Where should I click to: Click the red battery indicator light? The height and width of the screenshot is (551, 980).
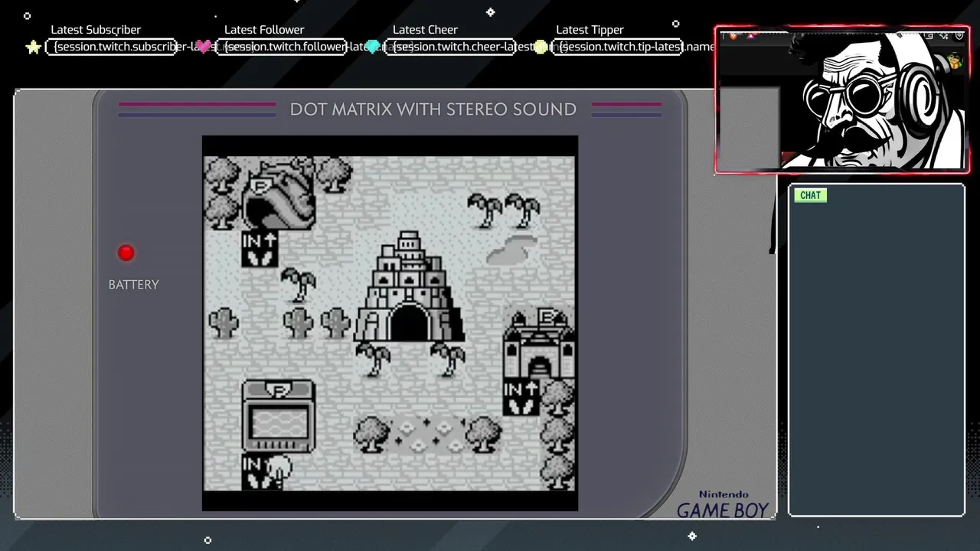126,253
